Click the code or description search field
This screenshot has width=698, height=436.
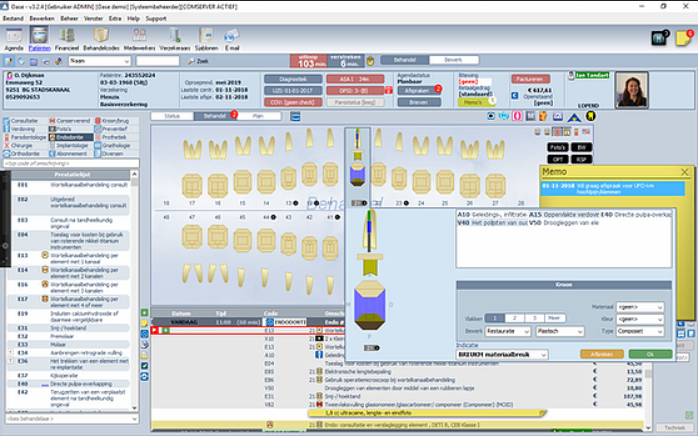(71, 163)
